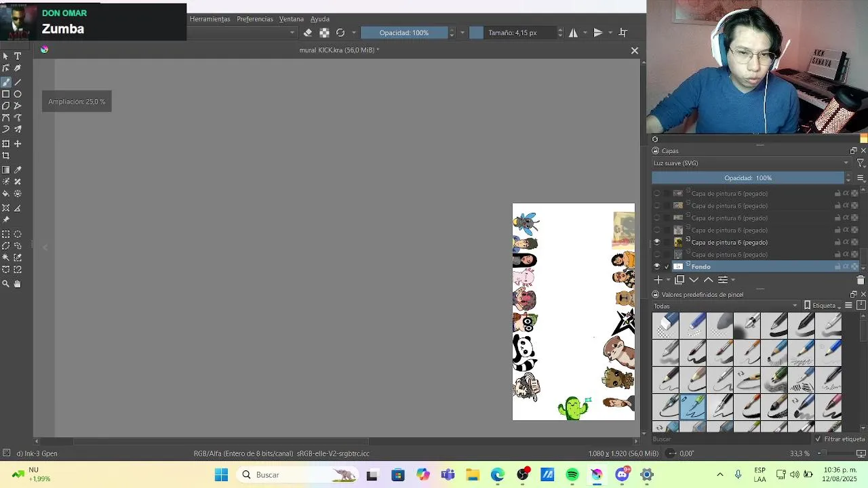Toggle wrap around mode icon
868x488 pixels.
point(623,33)
